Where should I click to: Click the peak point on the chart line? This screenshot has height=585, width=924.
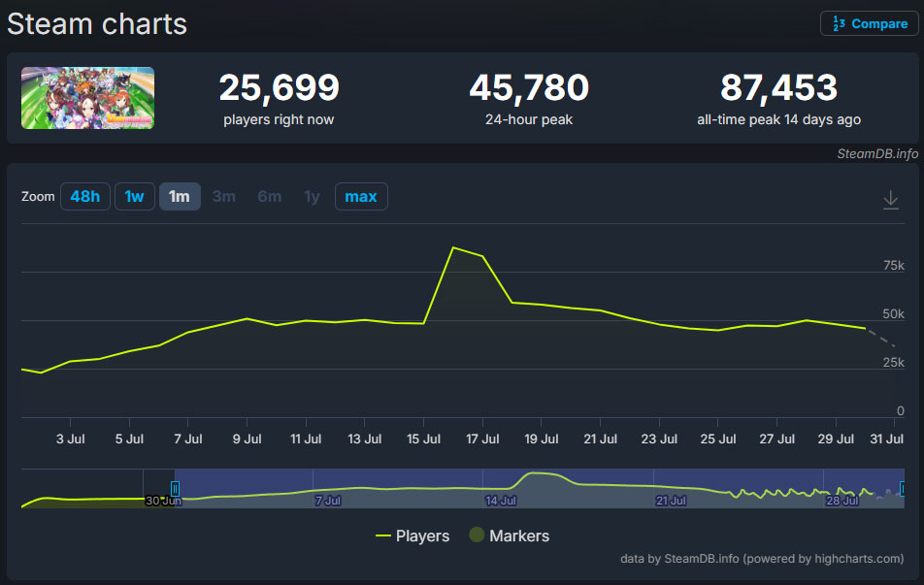(453, 247)
